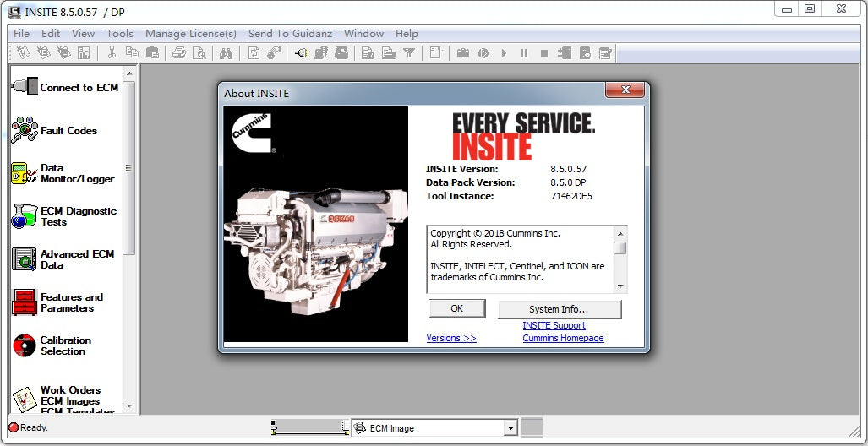Click the Cut scissors toolbar icon

pyautogui.click(x=112, y=53)
